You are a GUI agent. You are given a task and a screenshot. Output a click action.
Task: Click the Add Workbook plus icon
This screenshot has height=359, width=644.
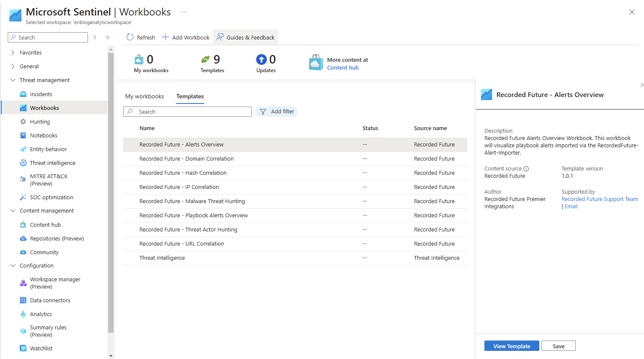click(x=165, y=37)
